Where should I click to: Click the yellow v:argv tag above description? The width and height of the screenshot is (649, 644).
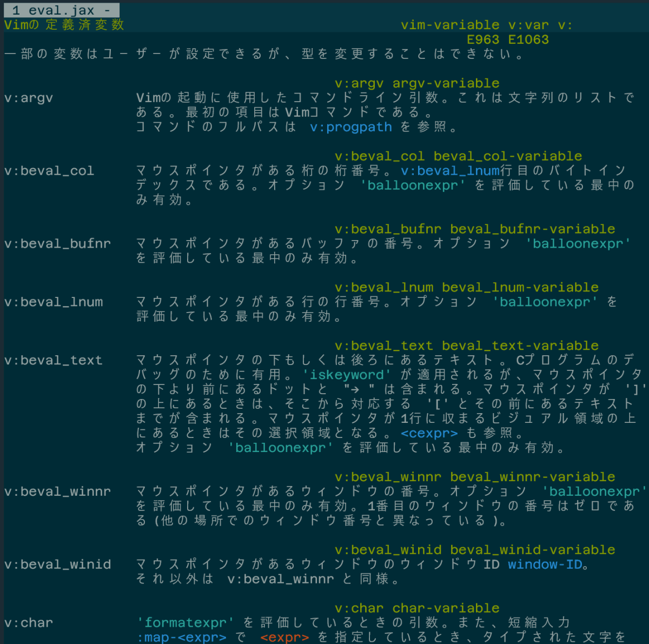359,83
